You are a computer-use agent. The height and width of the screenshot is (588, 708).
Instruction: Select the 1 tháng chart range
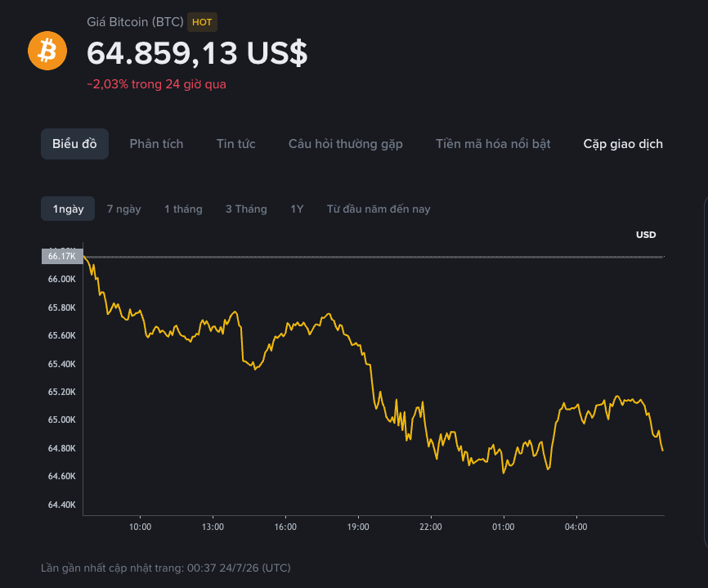(x=183, y=209)
